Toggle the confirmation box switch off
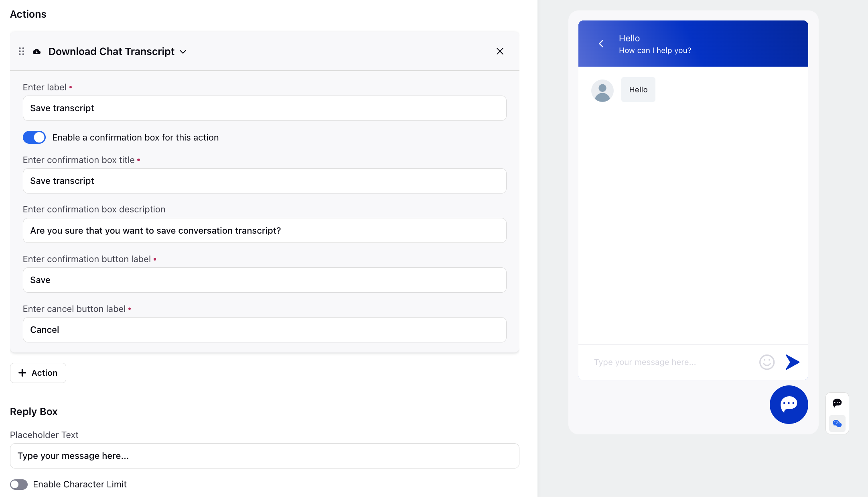The height and width of the screenshot is (497, 868). click(x=34, y=137)
